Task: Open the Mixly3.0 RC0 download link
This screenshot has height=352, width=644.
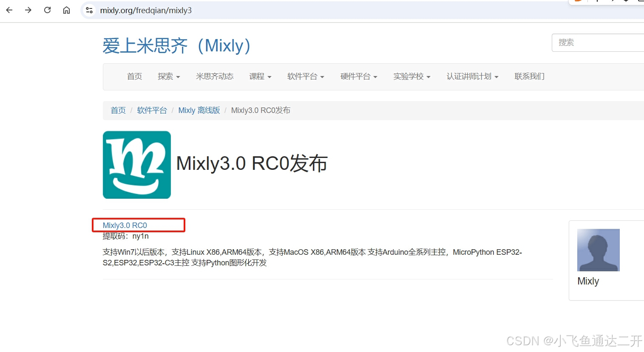Action: tap(125, 225)
